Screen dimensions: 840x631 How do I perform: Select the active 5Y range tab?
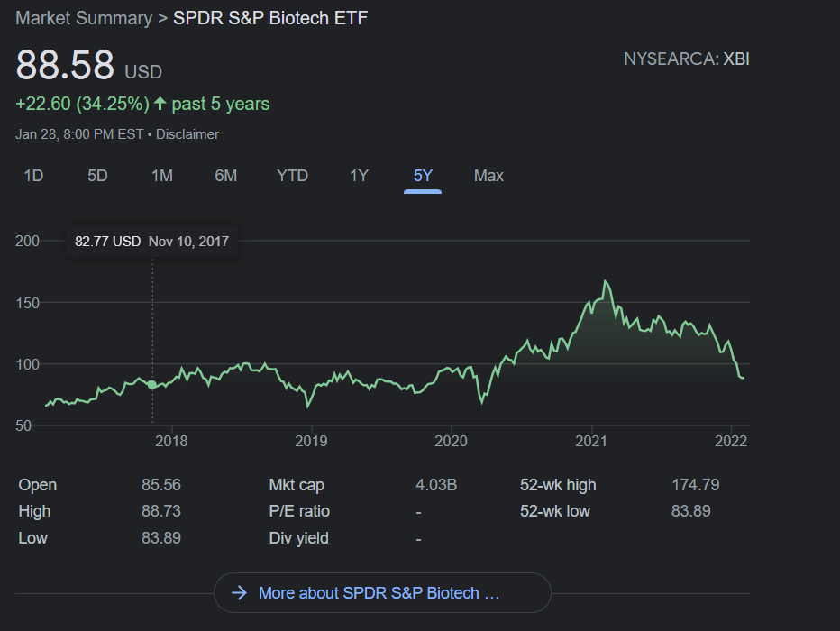pos(423,176)
